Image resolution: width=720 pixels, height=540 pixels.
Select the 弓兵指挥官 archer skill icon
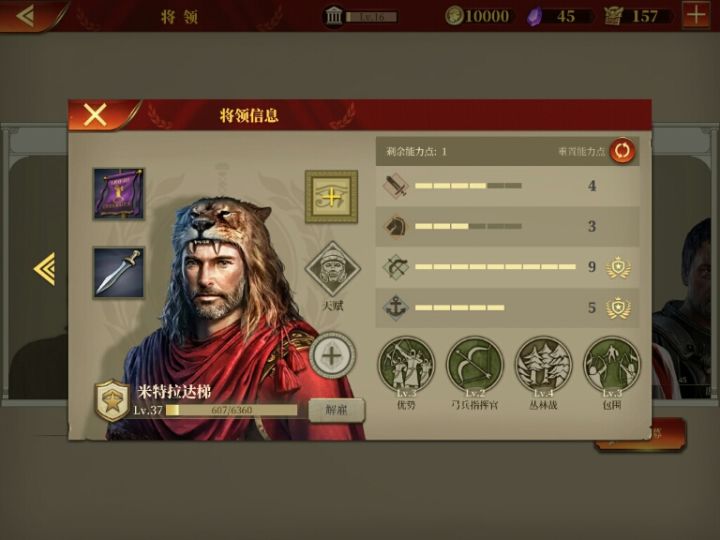[x=474, y=365]
